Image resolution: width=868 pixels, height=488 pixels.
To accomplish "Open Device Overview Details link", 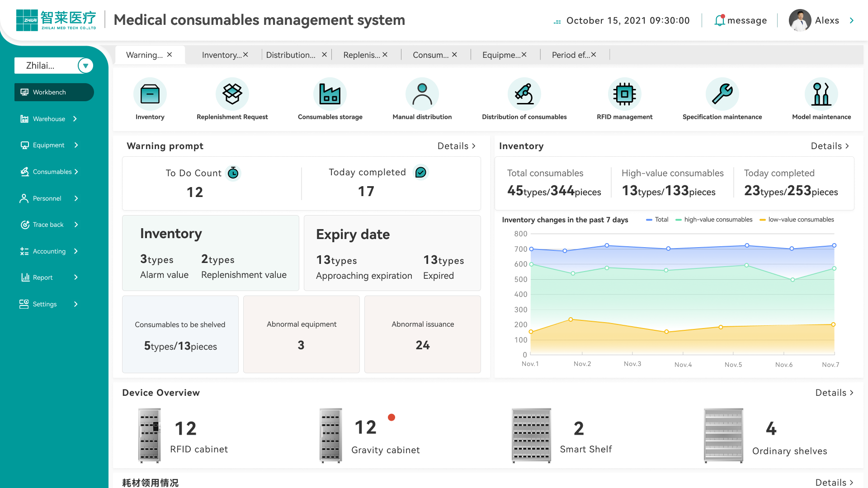I will 834,393.
